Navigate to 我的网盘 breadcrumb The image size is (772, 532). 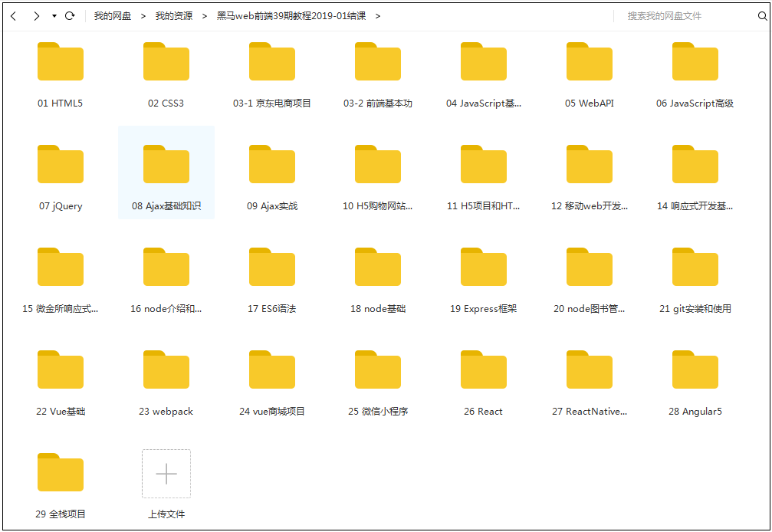point(113,16)
